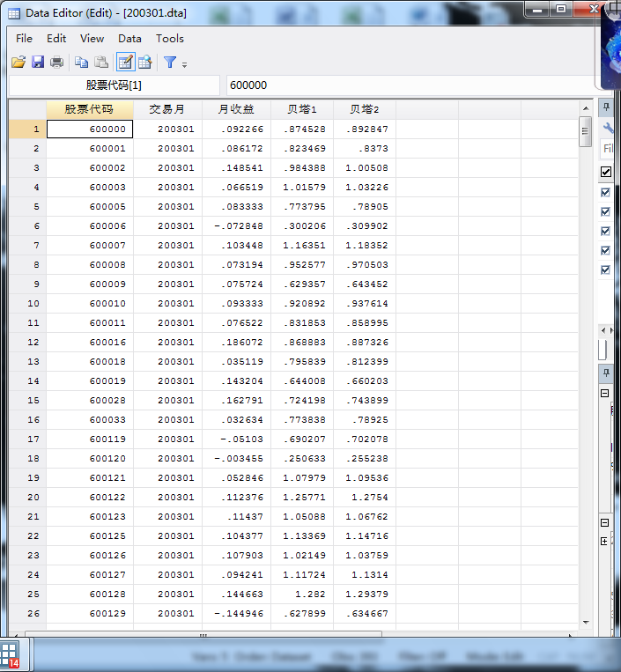Open the toolbar options dropdown arrow

point(184,65)
